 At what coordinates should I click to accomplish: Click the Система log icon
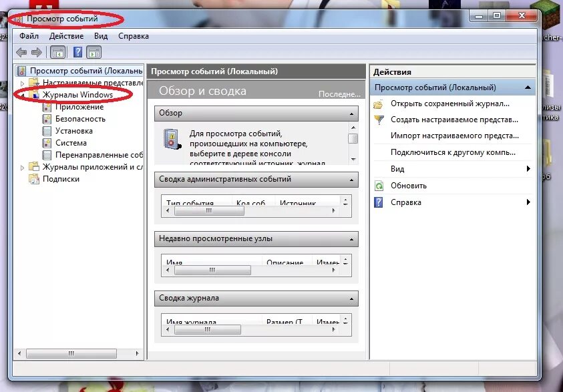(x=47, y=143)
